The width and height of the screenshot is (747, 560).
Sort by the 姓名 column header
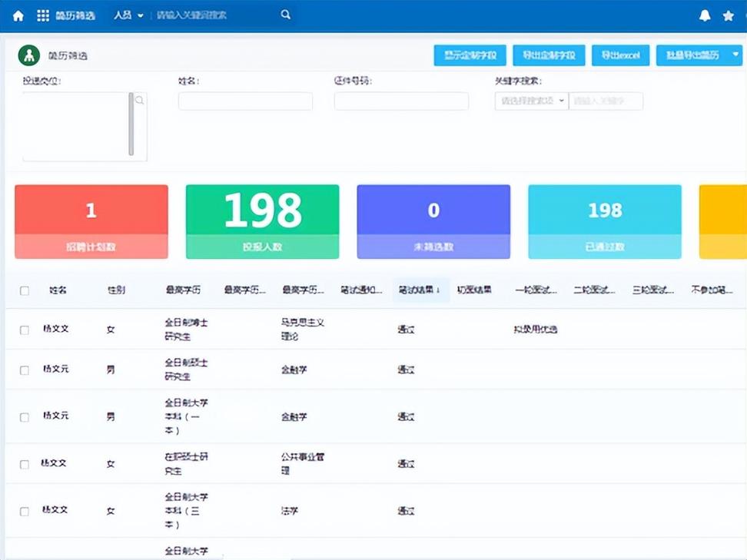(x=58, y=290)
